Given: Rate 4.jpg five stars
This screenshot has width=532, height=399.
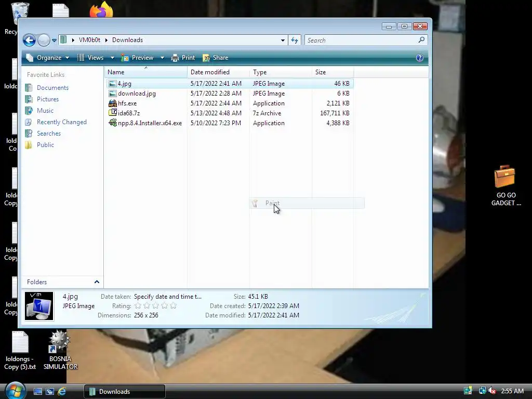Looking at the screenshot, I should [174, 305].
